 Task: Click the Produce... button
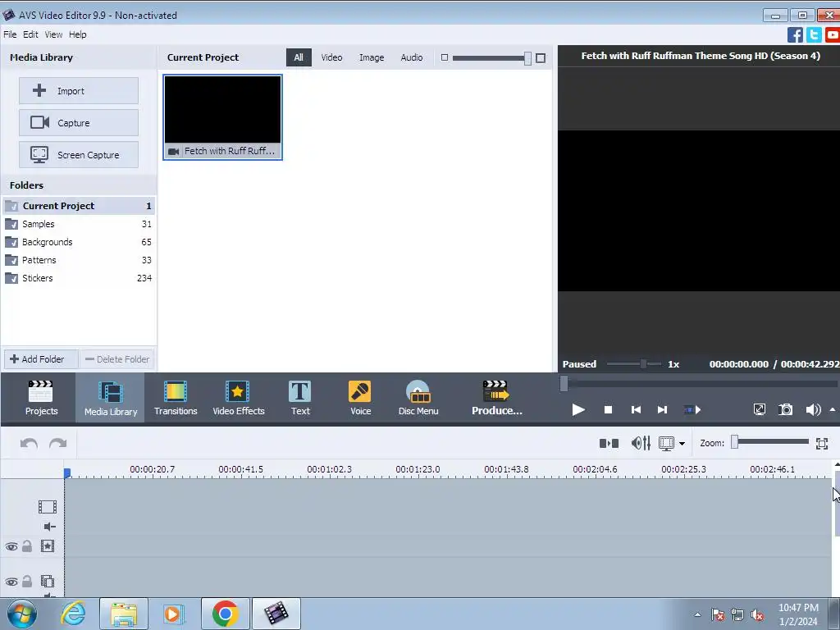click(496, 398)
